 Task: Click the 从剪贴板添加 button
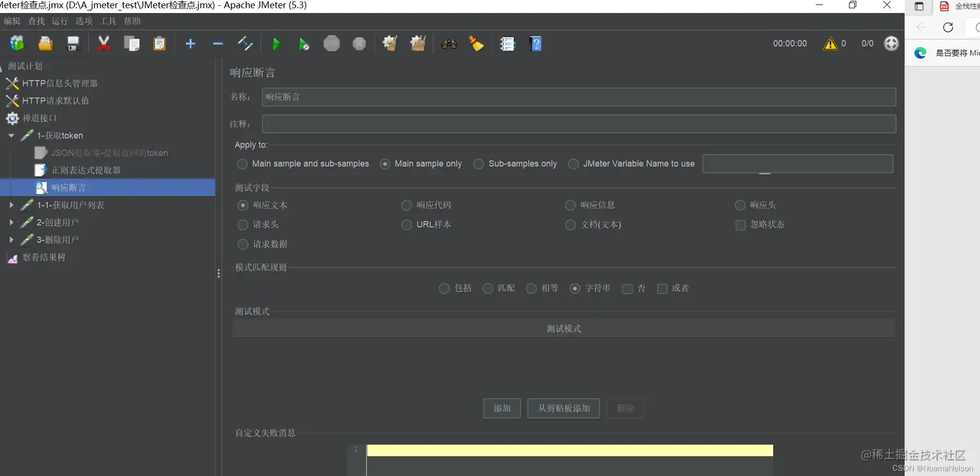coord(563,408)
